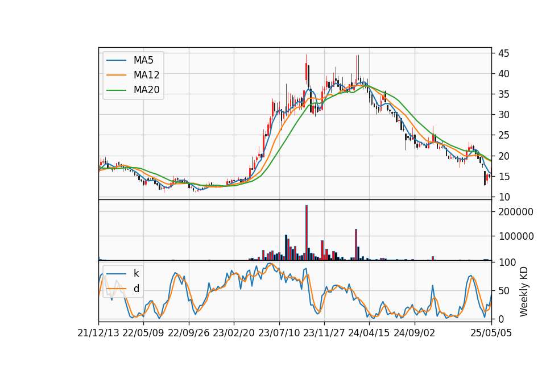Click the 22/09/26 date tick label
Image resolution: width=546 pixels, height=392 pixels.
click(188, 333)
